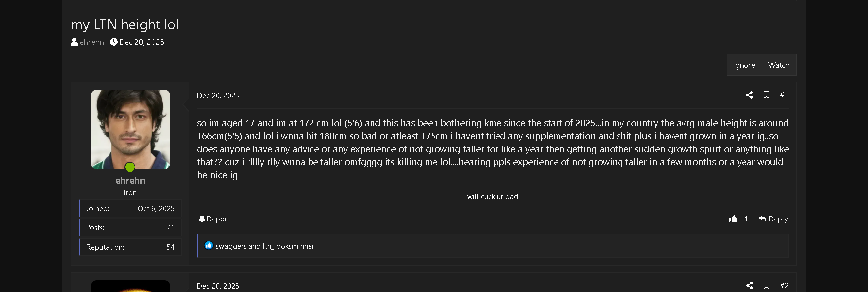Screen dimensions: 868x292
Task: Click the thumbs-up icon on post #1
Action: tap(733, 219)
